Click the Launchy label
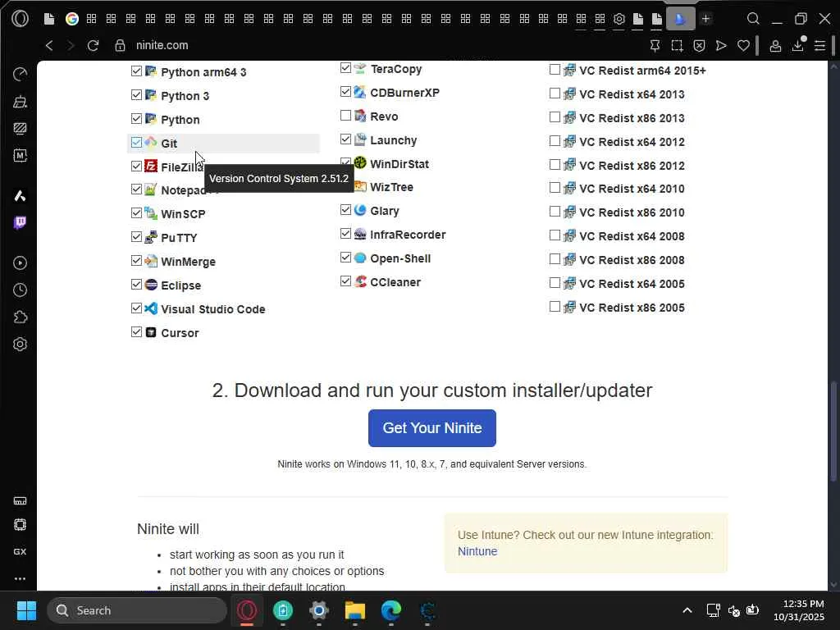This screenshot has height=630, width=840. tap(393, 140)
